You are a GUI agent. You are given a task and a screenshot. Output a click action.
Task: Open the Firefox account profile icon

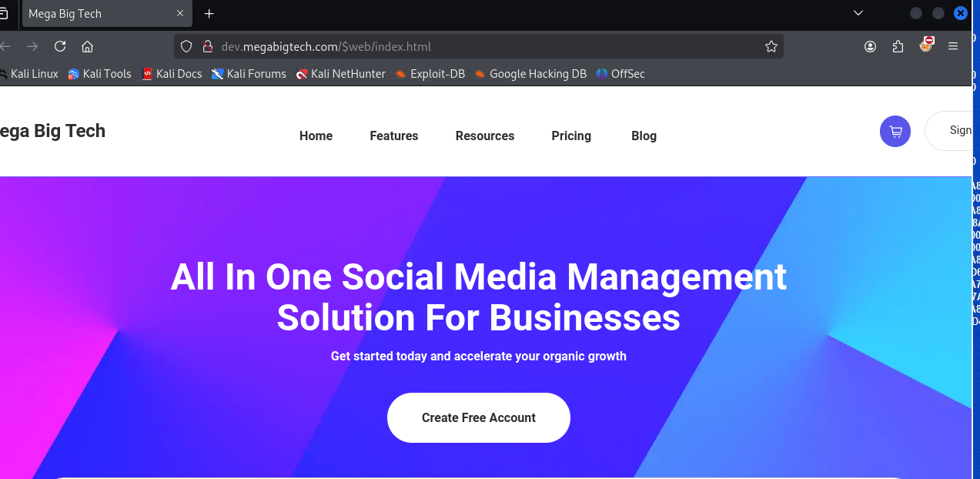(870, 46)
